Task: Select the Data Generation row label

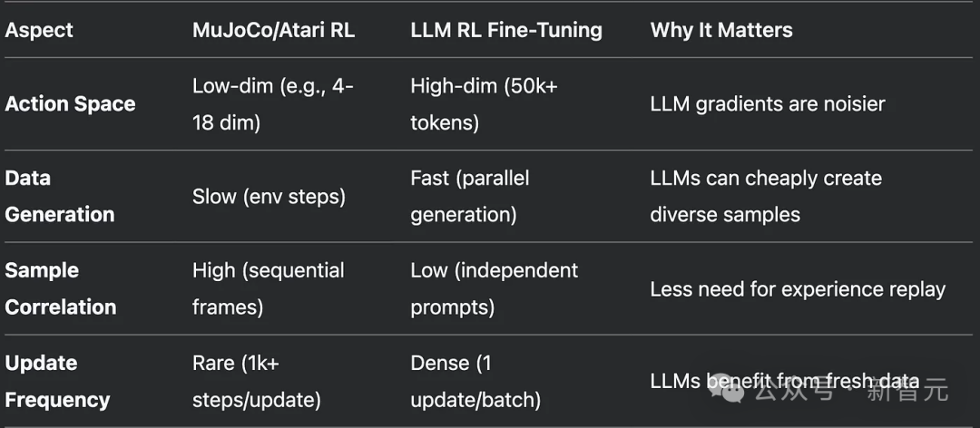Action: pyautogui.click(x=60, y=196)
